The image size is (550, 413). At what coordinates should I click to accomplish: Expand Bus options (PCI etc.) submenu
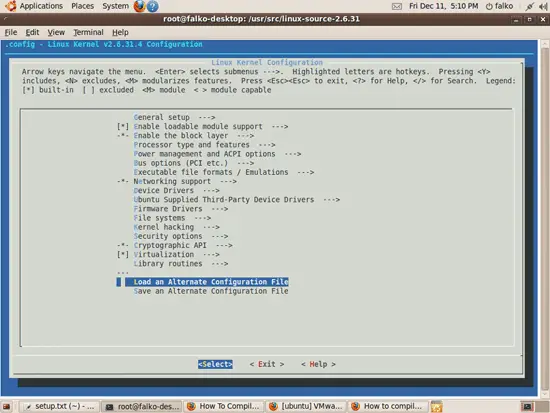click(194, 163)
